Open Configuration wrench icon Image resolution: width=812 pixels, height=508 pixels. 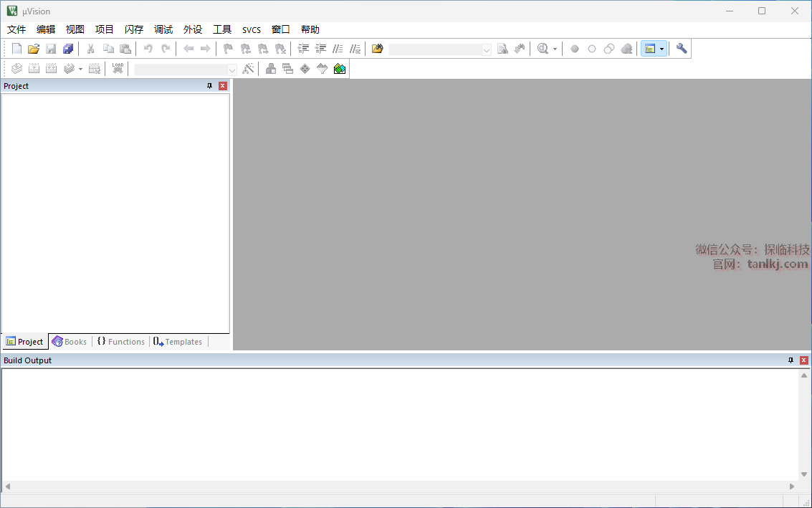click(x=682, y=49)
